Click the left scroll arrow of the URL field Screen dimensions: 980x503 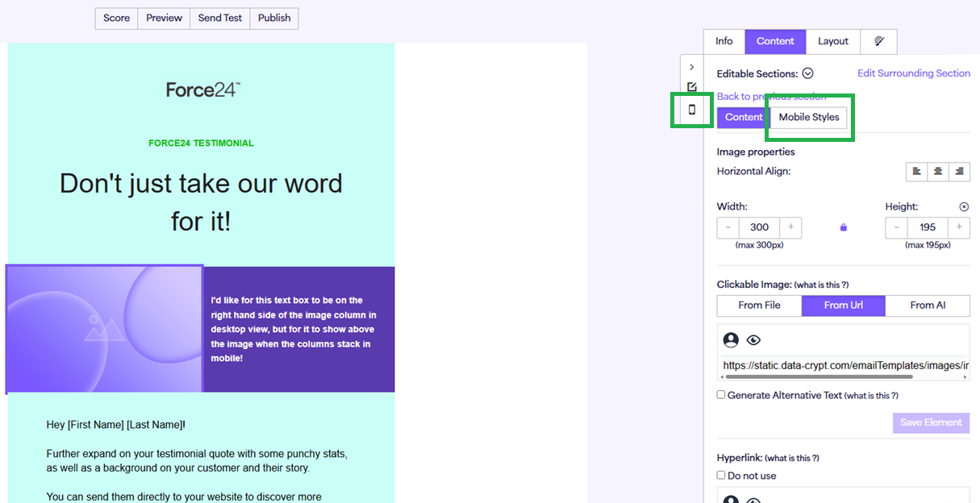(721, 376)
